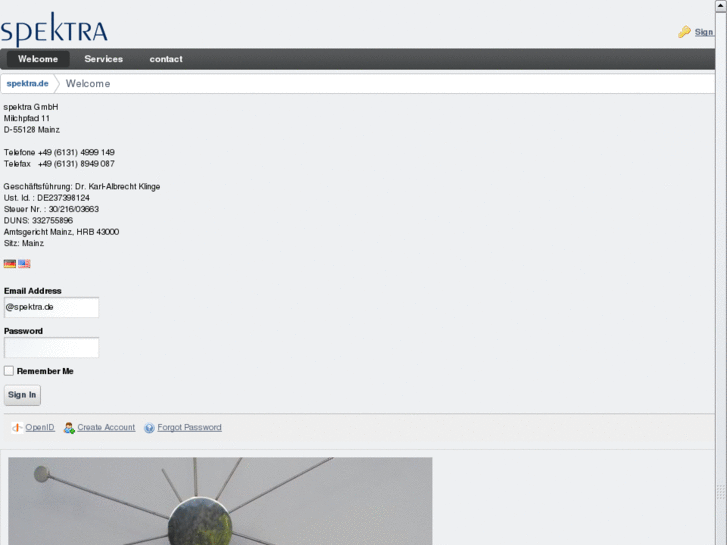Focus the Password input field
Viewport: 727px width, 545px height.
click(x=51, y=347)
